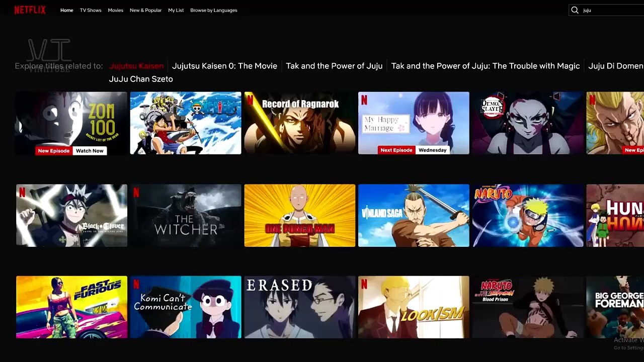Select The Witcher title card
This screenshot has width=644, height=362.
186,216
